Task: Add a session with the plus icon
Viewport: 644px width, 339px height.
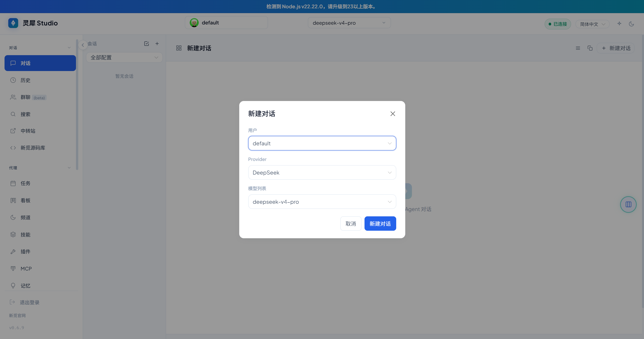Action: [157, 44]
